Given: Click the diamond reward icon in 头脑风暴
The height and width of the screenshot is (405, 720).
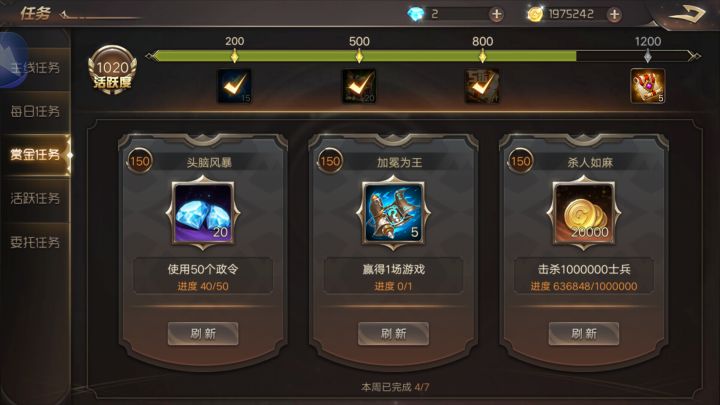Looking at the screenshot, I should 203,213.
